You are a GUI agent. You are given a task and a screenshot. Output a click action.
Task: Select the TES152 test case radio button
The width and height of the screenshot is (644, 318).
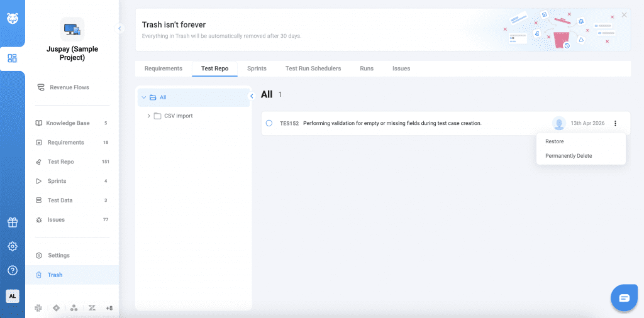(x=269, y=123)
